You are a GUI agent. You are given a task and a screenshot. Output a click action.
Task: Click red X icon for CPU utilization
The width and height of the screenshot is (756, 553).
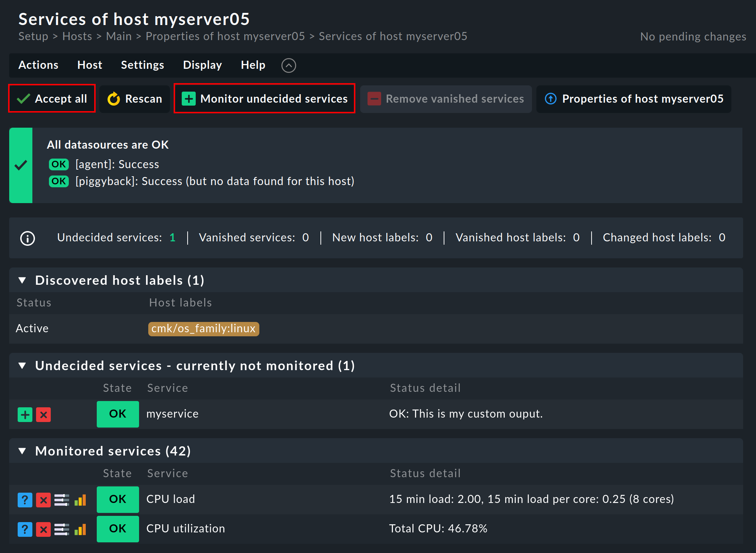pyautogui.click(x=43, y=529)
